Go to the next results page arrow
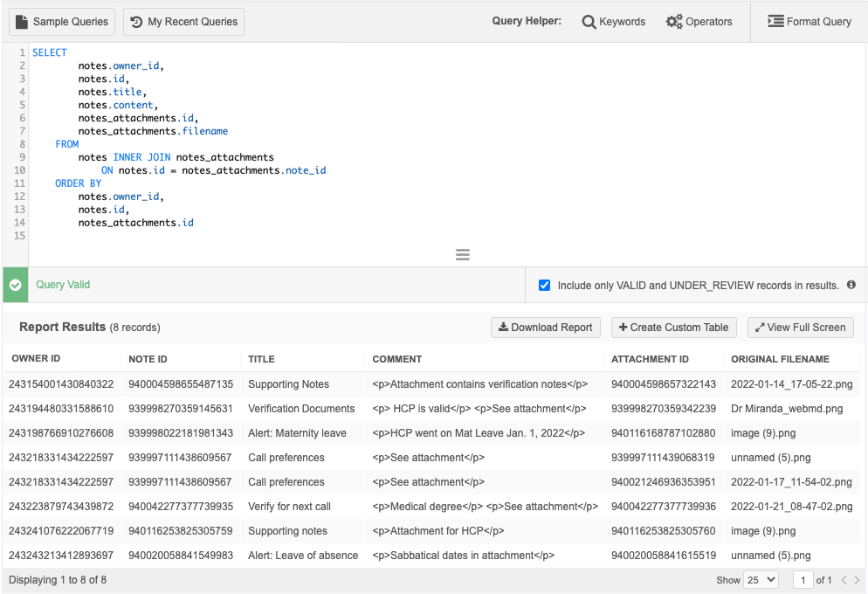 (x=857, y=580)
